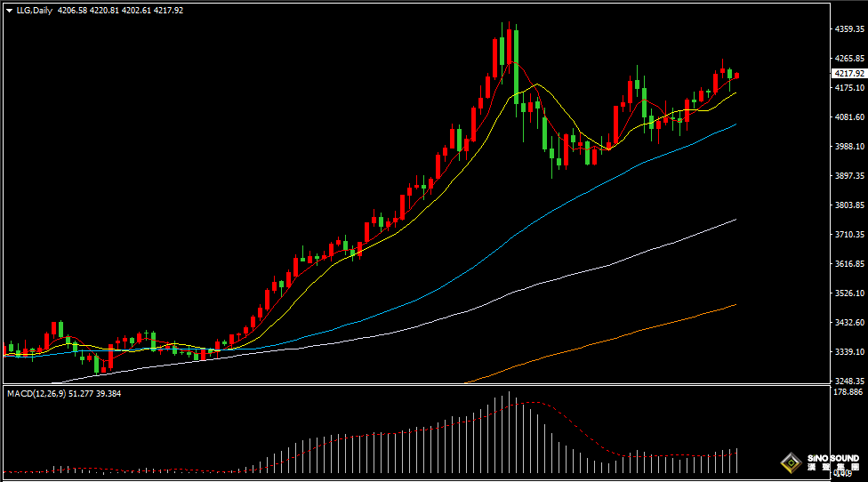Click the current price tag 4217.92
Viewport: 868px width, 482px height.
coord(849,74)
